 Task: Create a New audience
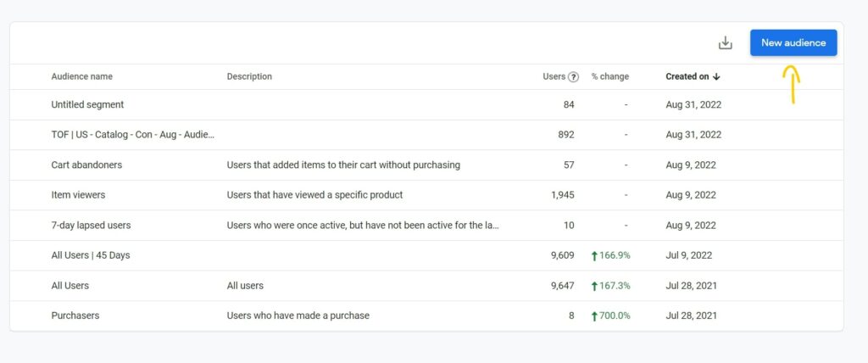[793, 42]
